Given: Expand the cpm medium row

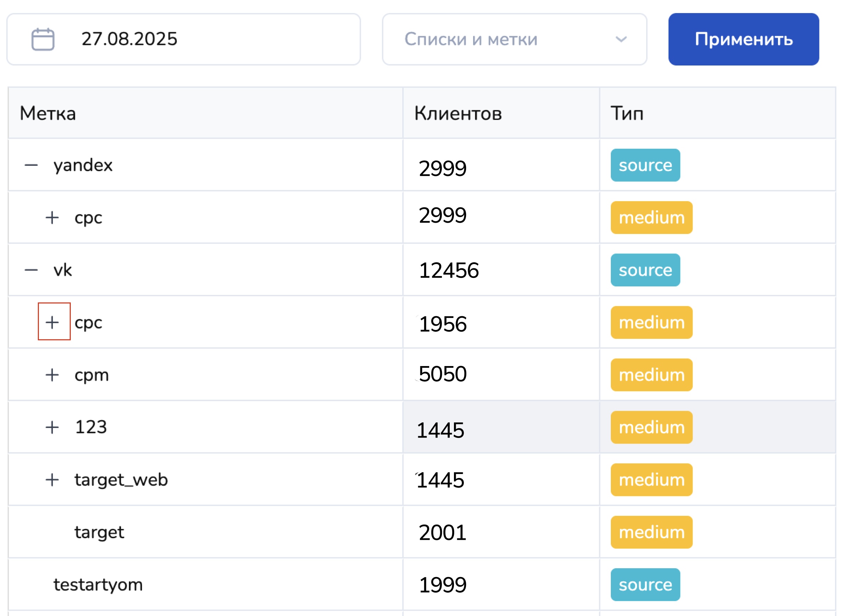Looking at the screenshot, I should pos(52,375).
